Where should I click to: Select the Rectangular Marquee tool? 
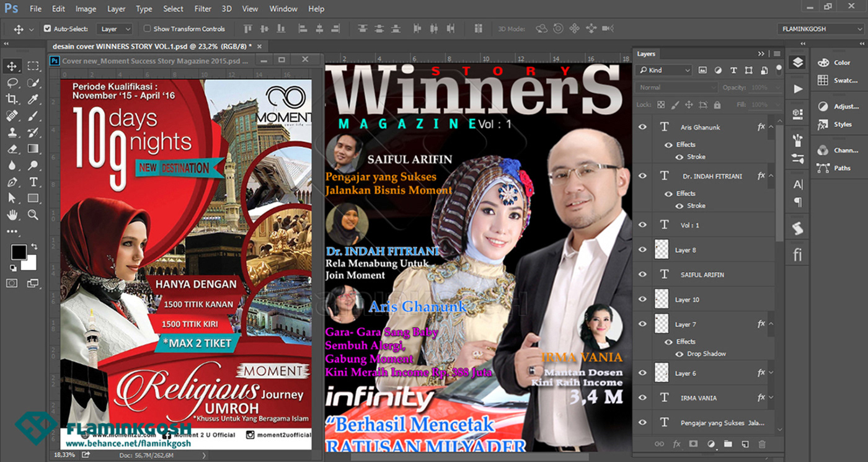pos(33,66)
